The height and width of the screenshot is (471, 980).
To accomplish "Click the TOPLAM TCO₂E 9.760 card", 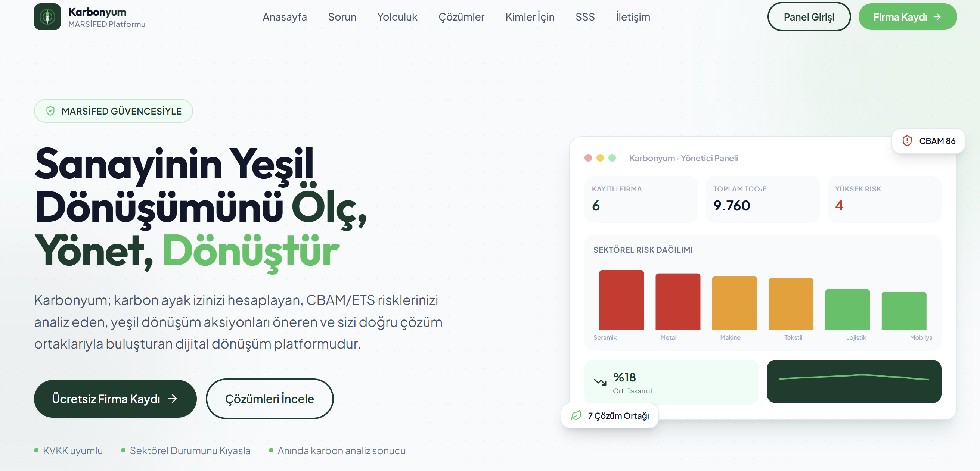I will point(762,199).
